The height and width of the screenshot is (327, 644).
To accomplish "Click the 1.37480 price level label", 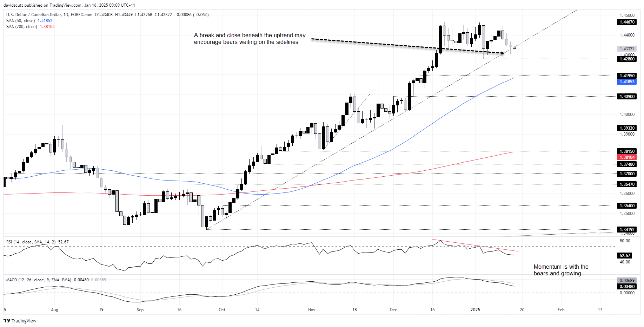I will pyautogui.click(x=627, y=164).
